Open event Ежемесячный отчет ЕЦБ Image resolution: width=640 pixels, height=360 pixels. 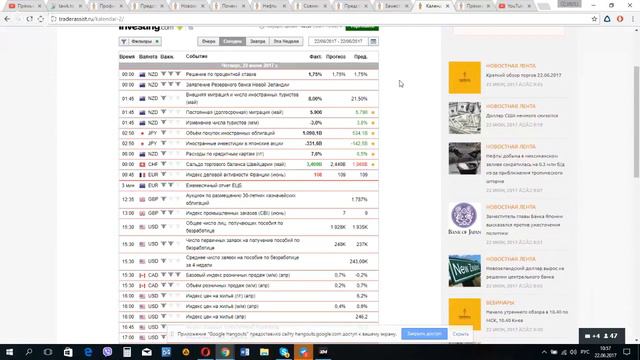click(x=213, y=185)
